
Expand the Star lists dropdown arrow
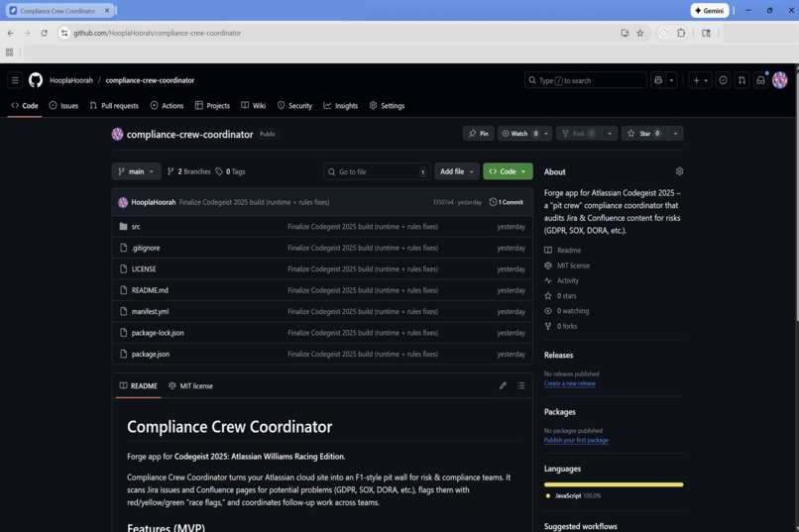point(676,134)
